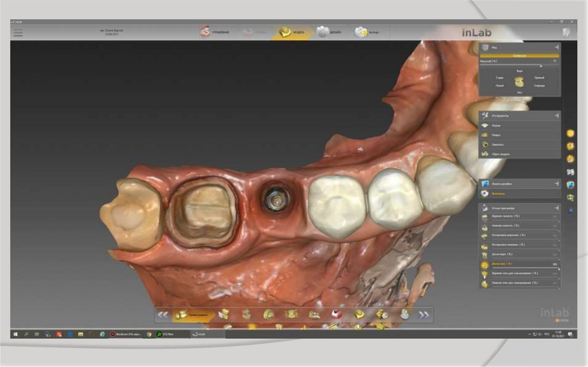This screenshot has height=367, width=588.
Task: Open the Windows Start menu
Action: tap(16, 334)
